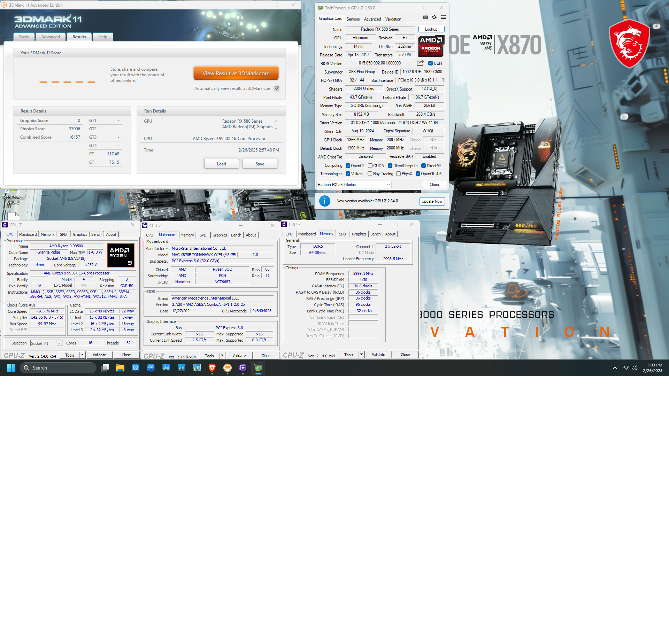Click Validate in the CPU-Z Memory window

click(378, 355)
